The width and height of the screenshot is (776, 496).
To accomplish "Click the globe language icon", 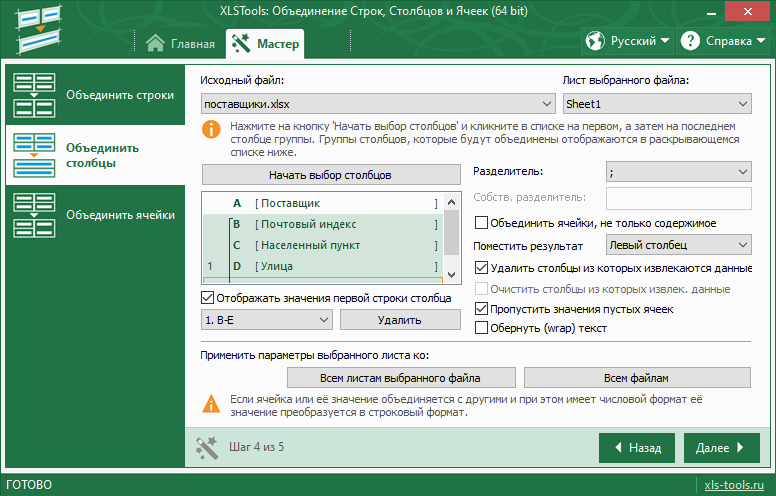I will [x=596, y=41].
